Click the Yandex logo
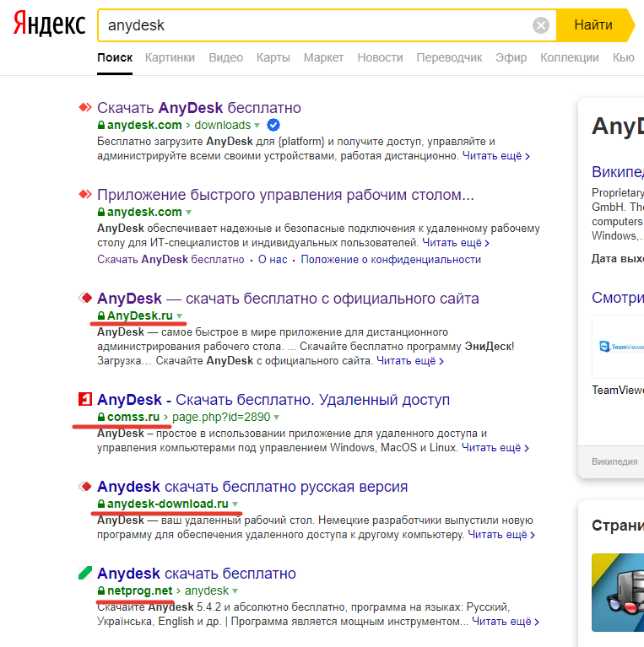The image size is (644, 647). (49, 24)
